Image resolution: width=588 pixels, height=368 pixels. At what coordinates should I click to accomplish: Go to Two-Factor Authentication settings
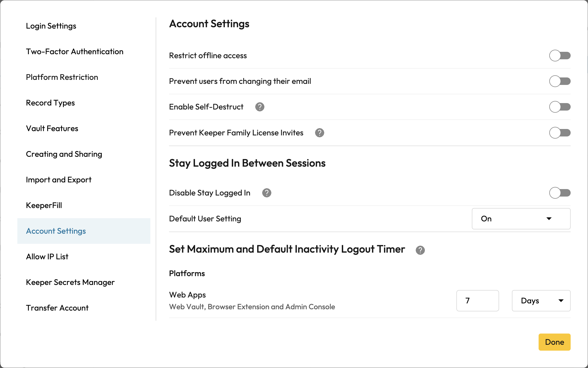[x=75, y=52]
